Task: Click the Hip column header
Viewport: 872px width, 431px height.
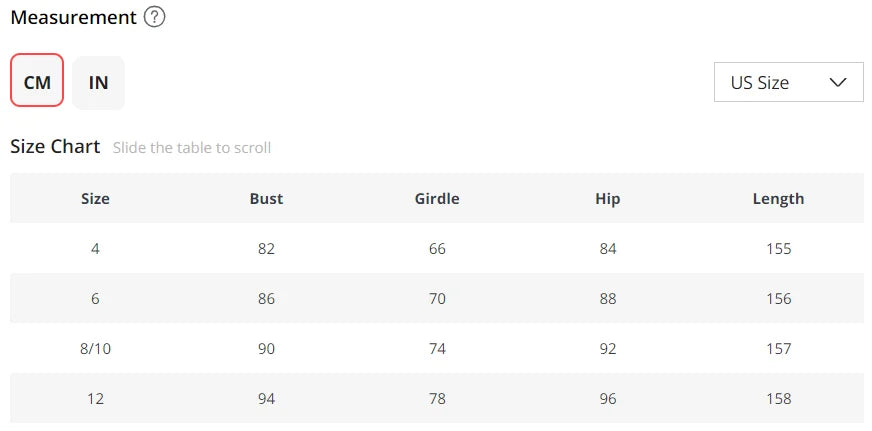Action: pyautogui.click(x=607, y=198)
